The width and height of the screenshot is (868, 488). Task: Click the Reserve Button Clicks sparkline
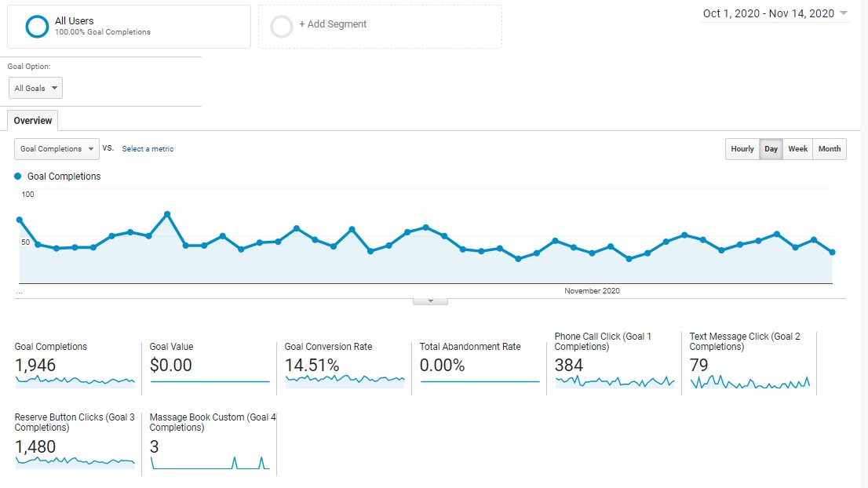pos(75,463)
